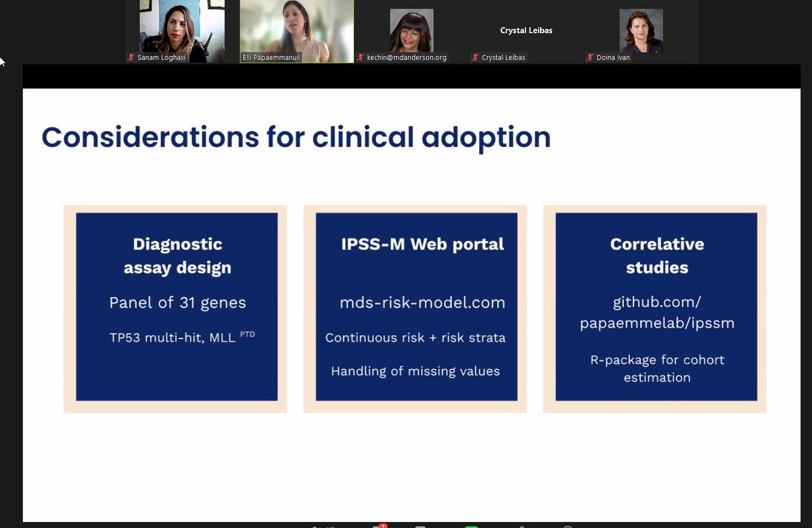
Task: Click the 'kechin@mdanderson.org' name label
Action: click(x=407, y=58)
